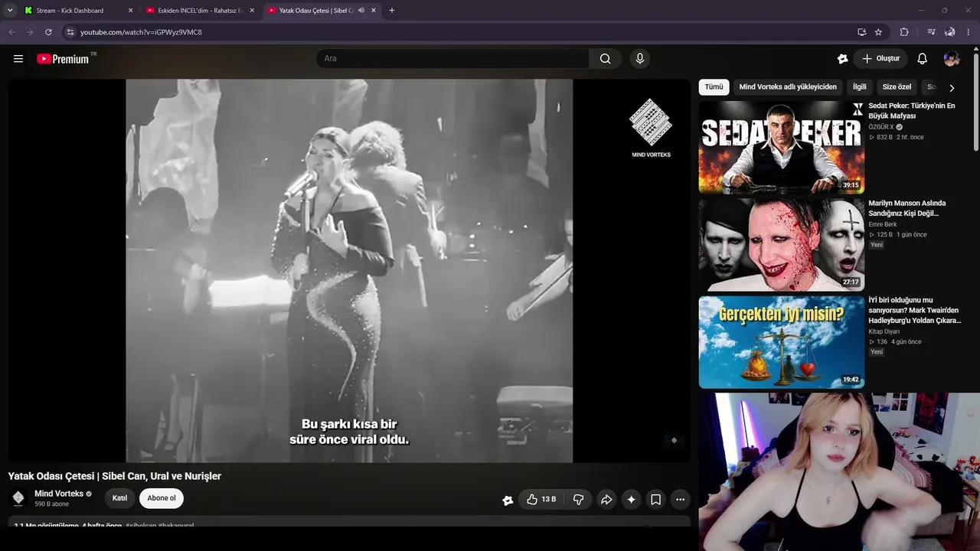Viewport: 980px width, 551px height.
Task: Open Sedat Peker: Türkiye'nin En Büyük Mafyası title
Action: pyautogui.click(x=912, y=111)
